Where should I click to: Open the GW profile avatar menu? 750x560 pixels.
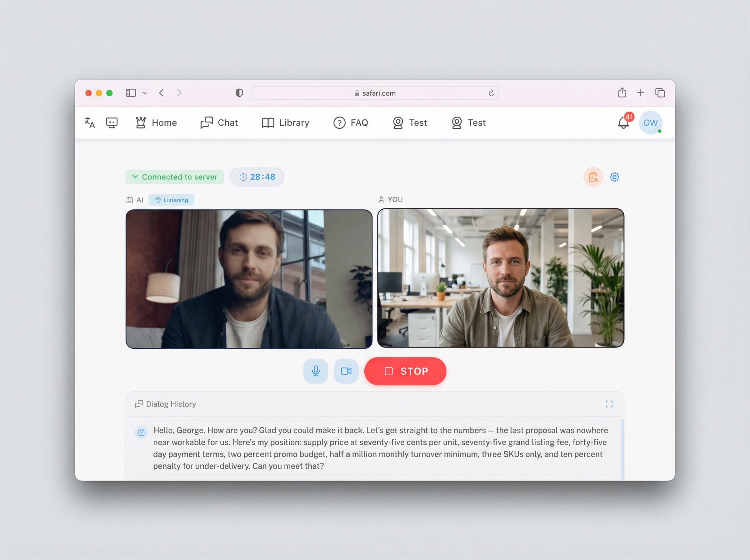(650, 123)
